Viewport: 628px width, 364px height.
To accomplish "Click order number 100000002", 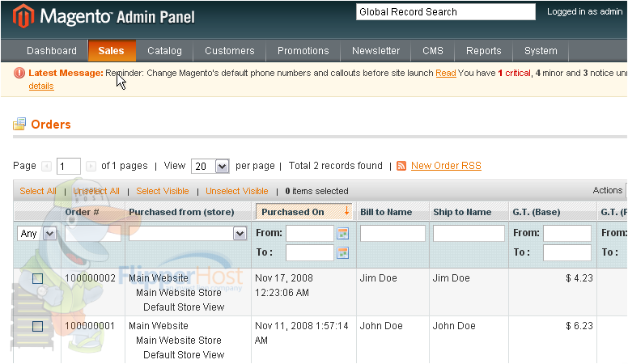I will (x=90, y=278).
